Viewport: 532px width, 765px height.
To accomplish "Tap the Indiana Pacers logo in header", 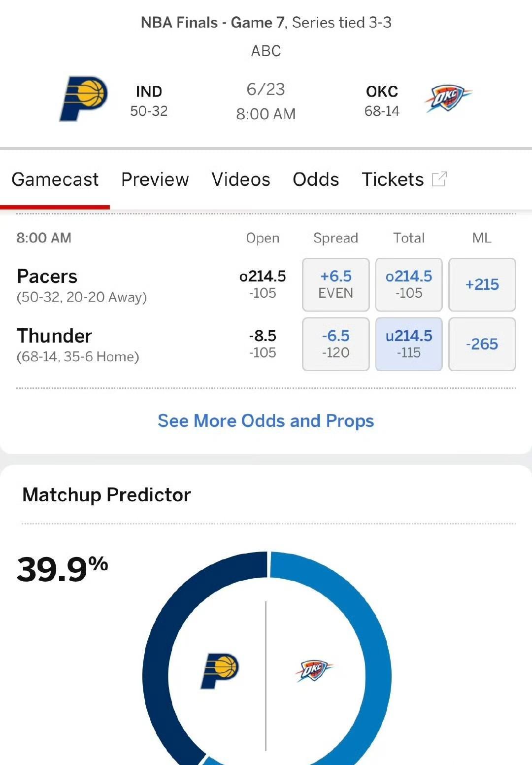I will 83,99.
